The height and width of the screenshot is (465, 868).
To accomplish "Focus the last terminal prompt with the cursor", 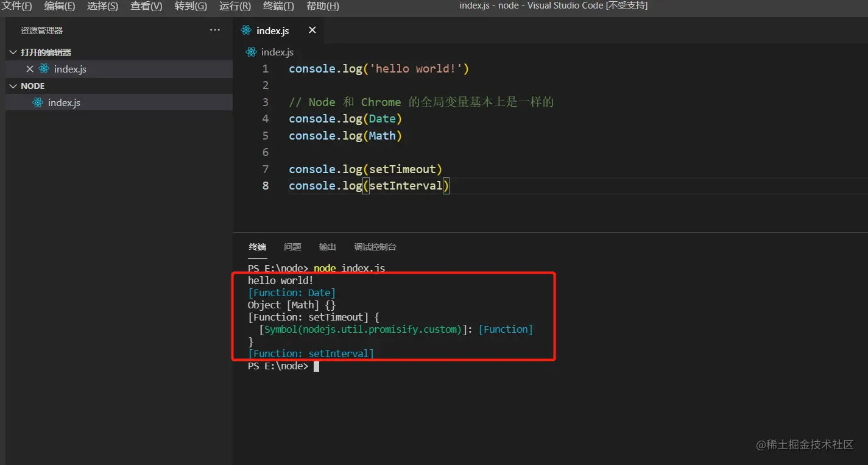I will (x=283, y=366).
